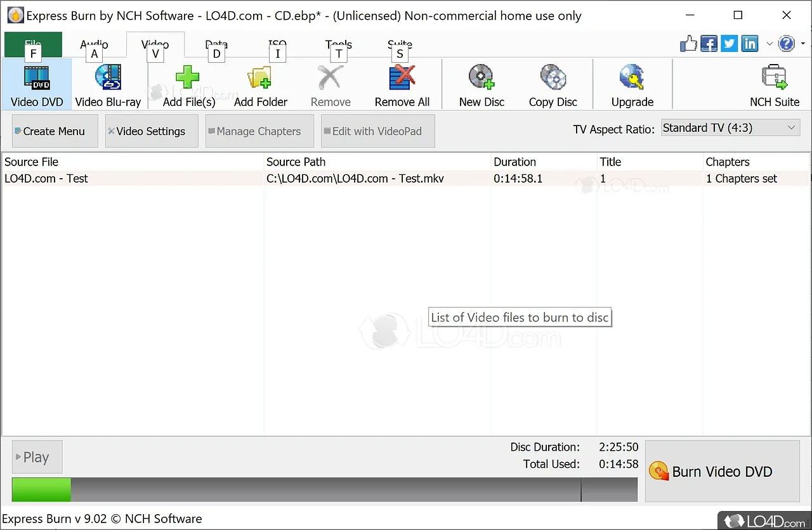
Task: Expand the help menu arrow
Action: click(x=803, y=44)
